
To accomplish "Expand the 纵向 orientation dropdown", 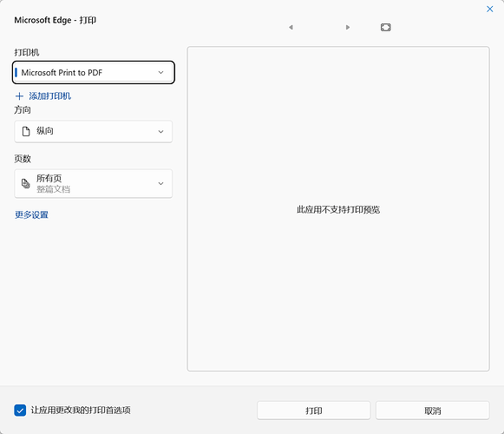I will [x=94, y=131].
